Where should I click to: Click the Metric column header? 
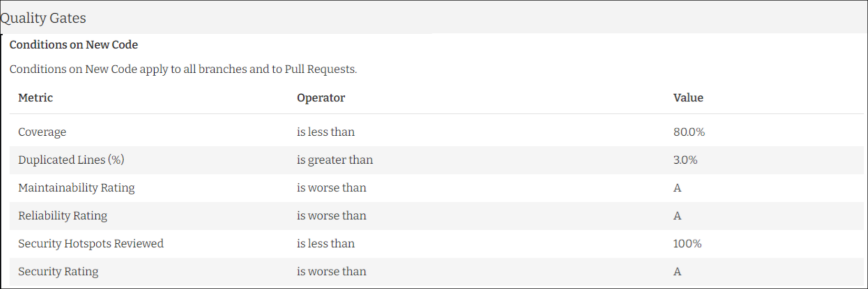click(x=35, y=98)
